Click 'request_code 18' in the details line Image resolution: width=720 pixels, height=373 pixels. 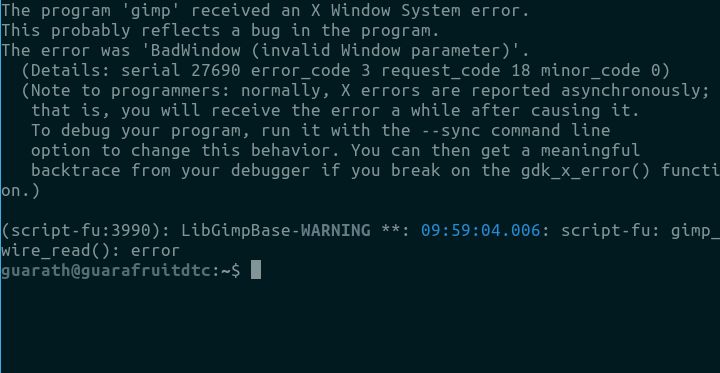point(456,71)
